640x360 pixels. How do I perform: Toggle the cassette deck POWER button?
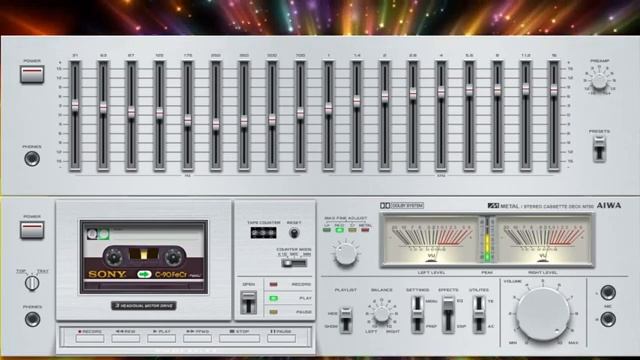coord(32,230)
